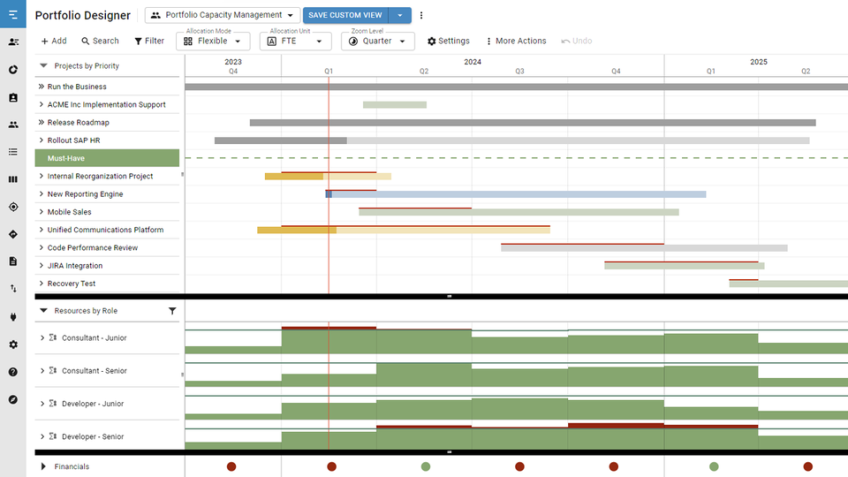Open the vertical three-dot menu beside Save
The width and height of the screenshot is (848, 477).
coord(421,15)
